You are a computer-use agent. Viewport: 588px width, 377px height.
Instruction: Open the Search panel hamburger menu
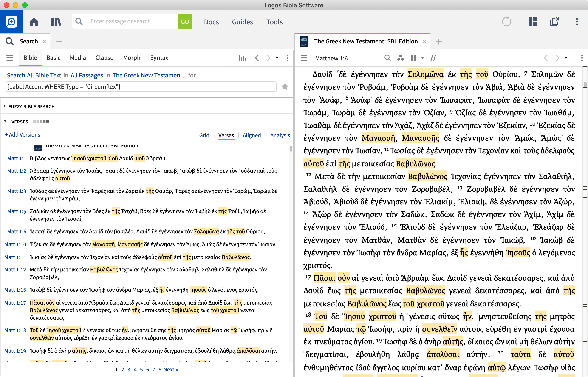(x=10, y=58)
